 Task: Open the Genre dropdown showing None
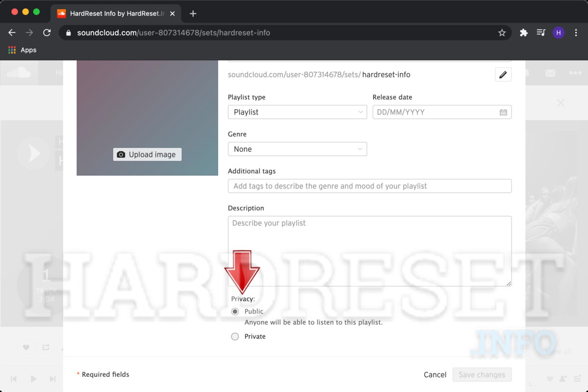click(297, 149)
